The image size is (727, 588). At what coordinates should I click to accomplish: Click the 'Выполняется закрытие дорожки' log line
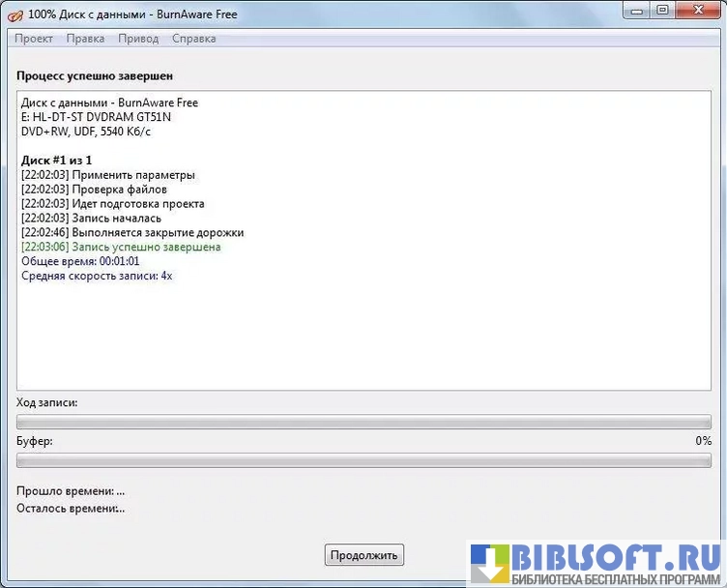pos(132,233)
